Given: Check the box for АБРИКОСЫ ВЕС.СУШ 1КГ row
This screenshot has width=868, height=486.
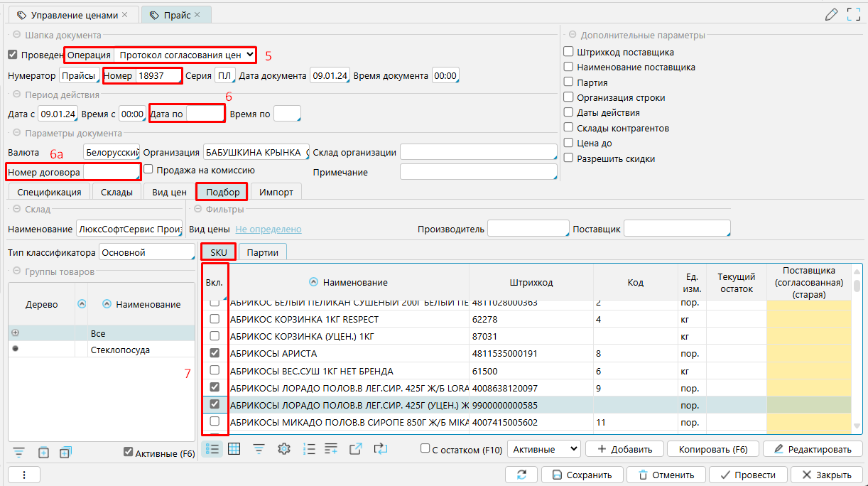Looking at the screenshot, I should click(x=215, y=370).
